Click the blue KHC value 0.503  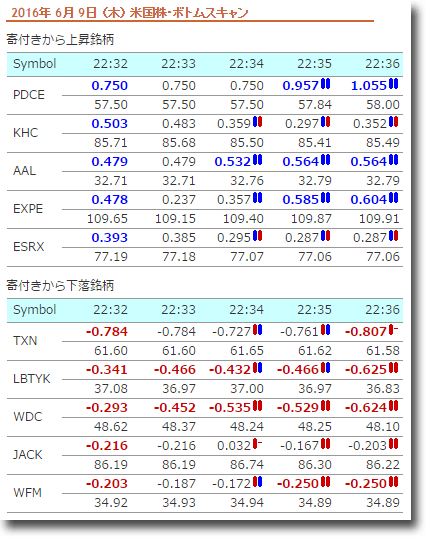coord(110,124)
